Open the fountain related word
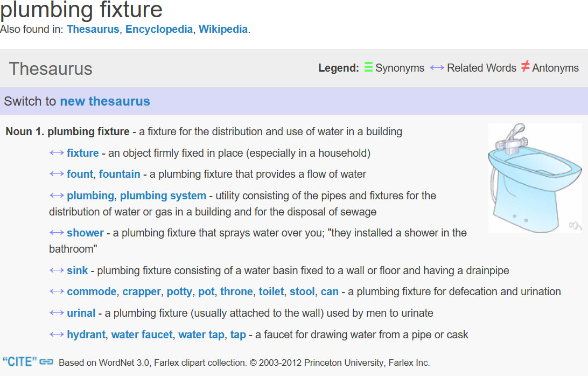Viewport: 588px width, 376px height. 120,174
